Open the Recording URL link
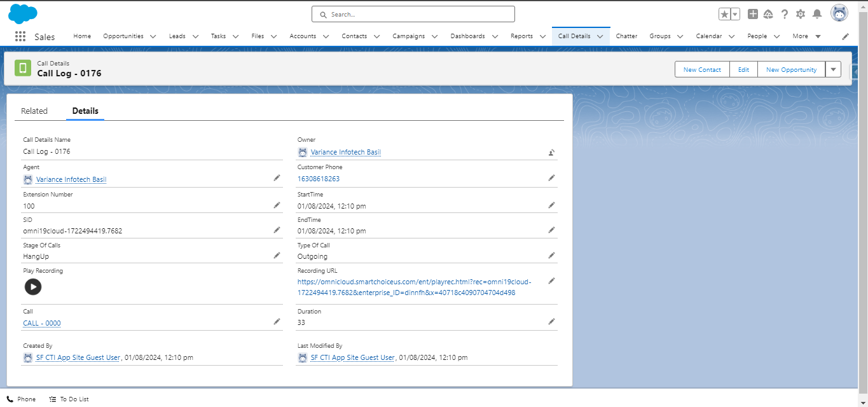The height and width of the screenshot is (407, 868). (415, 287)
